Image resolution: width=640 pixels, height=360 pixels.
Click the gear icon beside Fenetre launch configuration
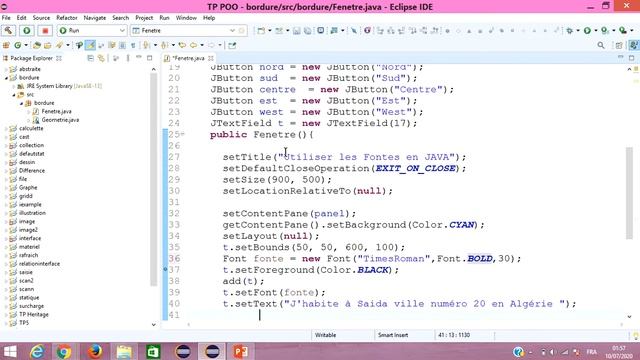pos(242,31)
